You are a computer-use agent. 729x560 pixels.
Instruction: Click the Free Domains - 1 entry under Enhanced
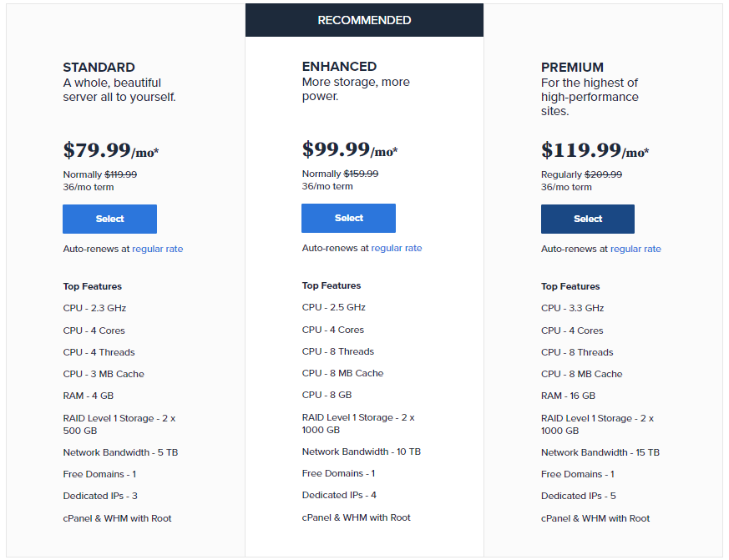point(337,473)
